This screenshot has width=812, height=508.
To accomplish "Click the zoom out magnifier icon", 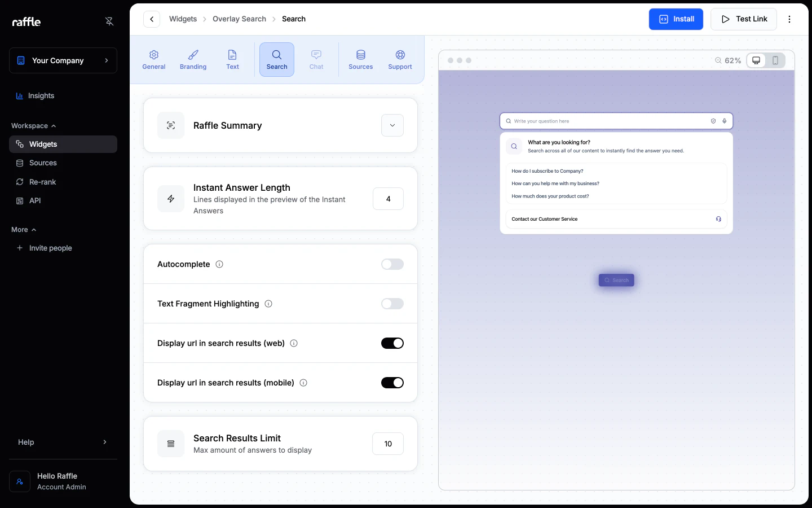I will click(x=718, y=60).
